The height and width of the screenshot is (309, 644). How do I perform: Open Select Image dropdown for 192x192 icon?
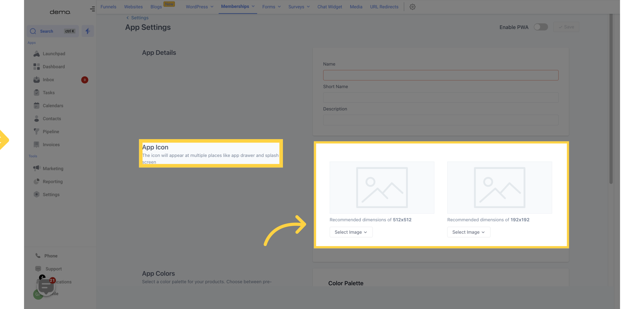point(469,232)
